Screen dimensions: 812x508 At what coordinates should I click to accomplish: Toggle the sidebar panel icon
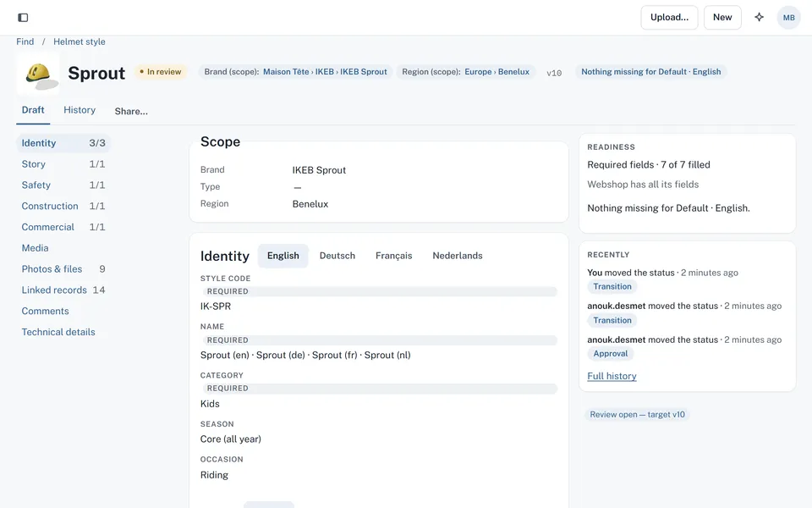click(x=23, y=18)
